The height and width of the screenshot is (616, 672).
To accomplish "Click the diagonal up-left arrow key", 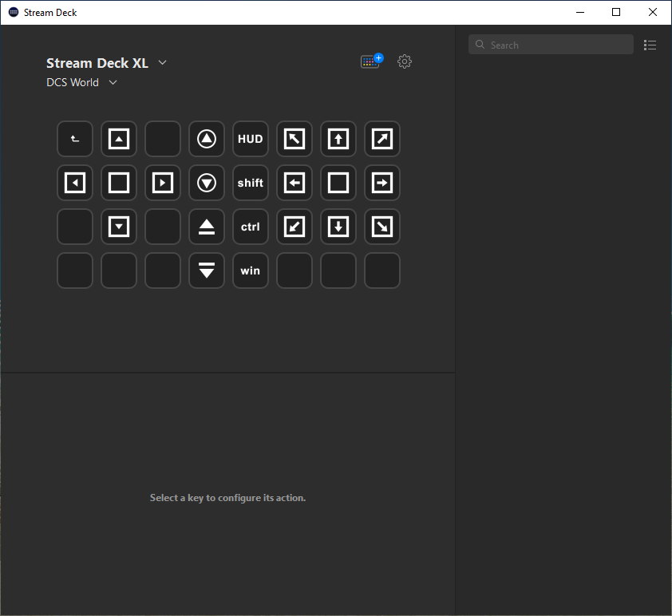I will [294, 139].
